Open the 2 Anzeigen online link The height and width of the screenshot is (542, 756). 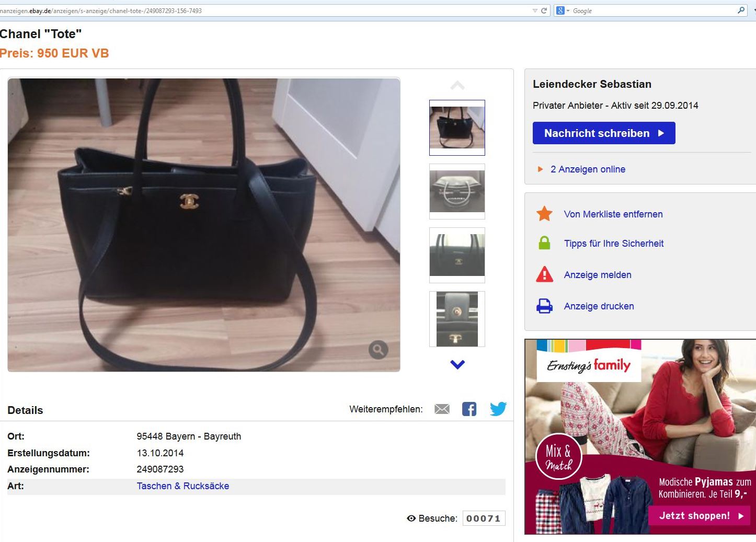[588, 169]
